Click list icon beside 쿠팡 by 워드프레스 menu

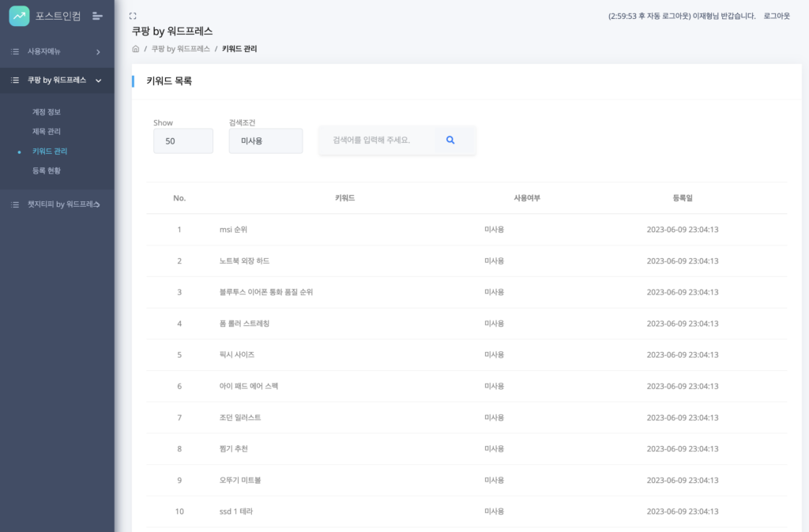[15, 81]
